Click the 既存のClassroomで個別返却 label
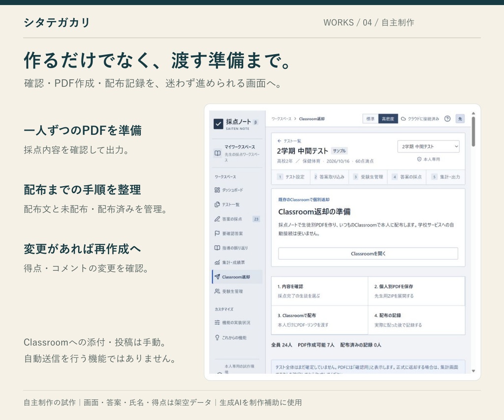This screenshot has width=504, height=420. [304, 200]
